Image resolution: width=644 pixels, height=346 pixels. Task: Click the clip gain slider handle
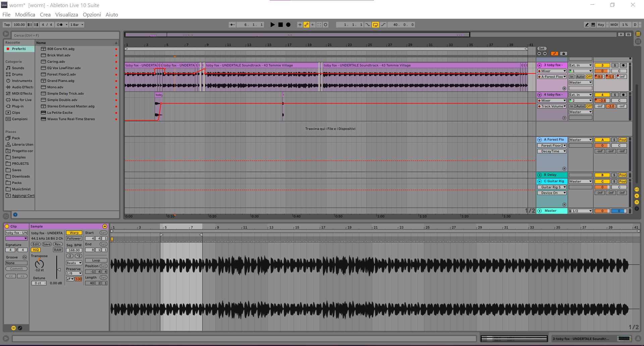tap(59, 269)
